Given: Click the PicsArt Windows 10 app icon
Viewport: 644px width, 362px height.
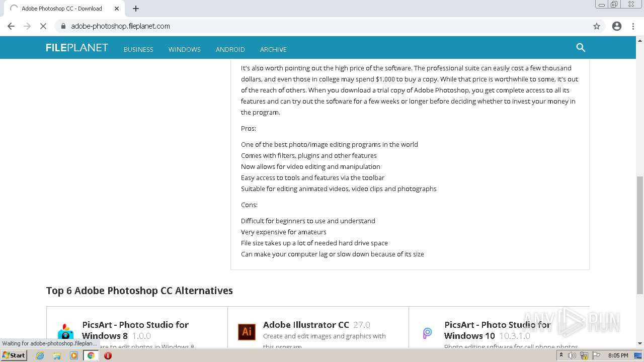Looking at the screenshot, I should [x=427, y=332].
